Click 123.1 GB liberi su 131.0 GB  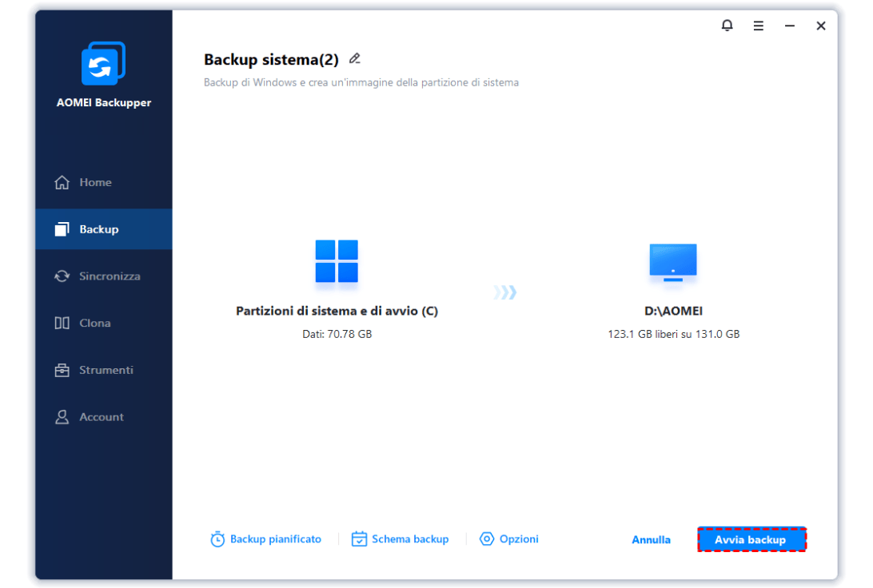[x=674, y=334]
